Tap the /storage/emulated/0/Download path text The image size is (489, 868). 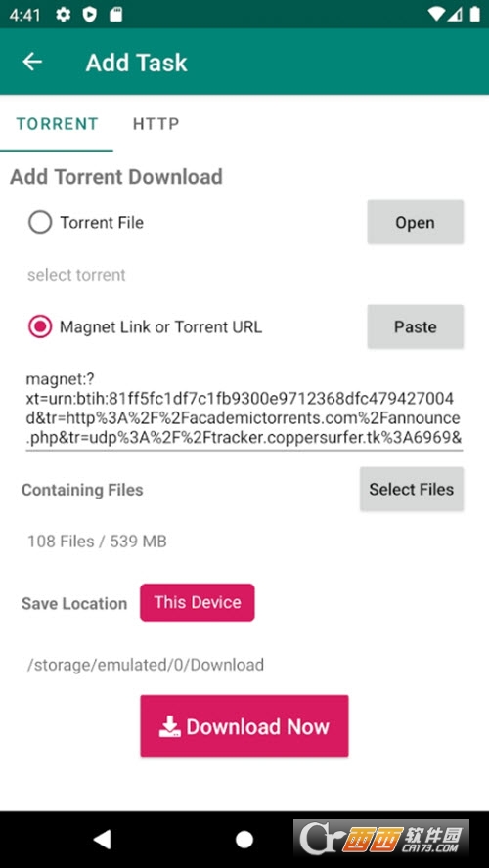(x=146, y=665)
